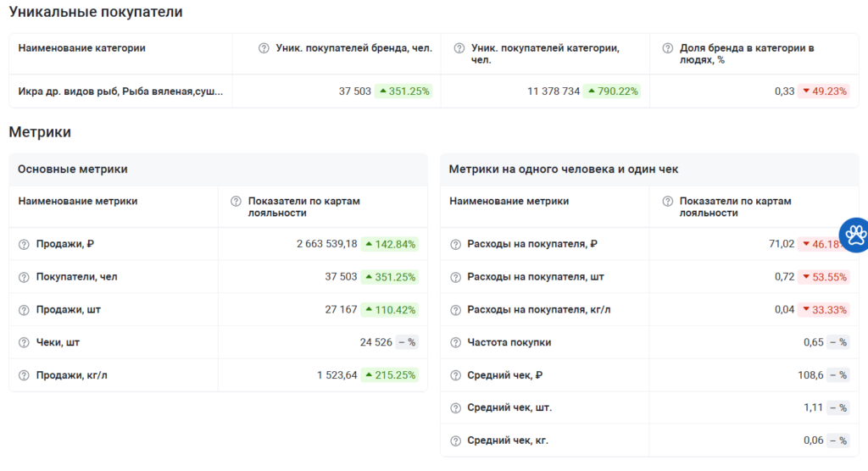Click help icon for Уник. покупателей категории column
Image resolution: width=868 pixels, height=471 pixels.
(x=459, y=48)
